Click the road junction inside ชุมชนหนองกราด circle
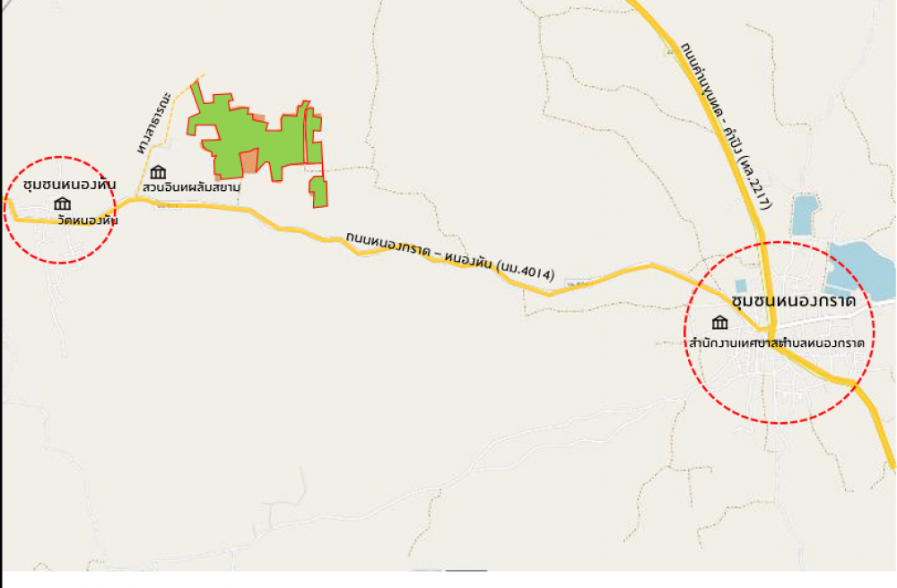Viewport: 897px width, 588px height. pos(770,330)
